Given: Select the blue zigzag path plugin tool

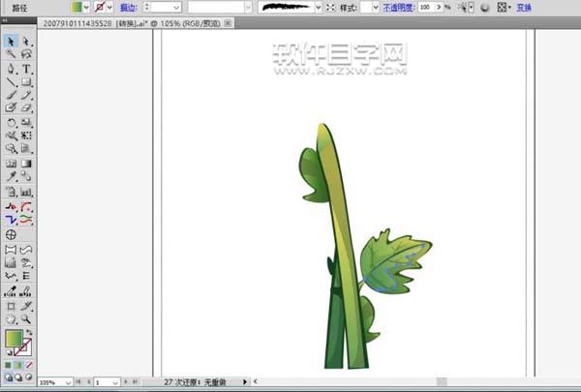Looking at the screenshot, I should pos(11,220).
